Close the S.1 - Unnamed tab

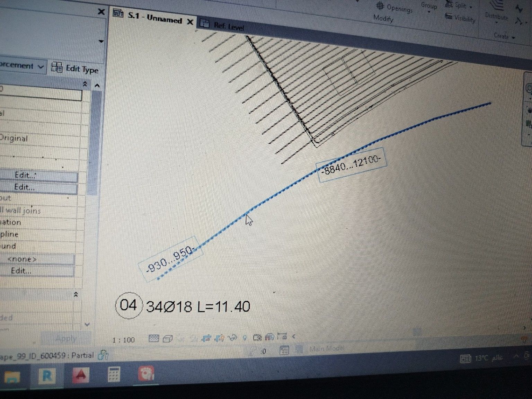[190, 22]
